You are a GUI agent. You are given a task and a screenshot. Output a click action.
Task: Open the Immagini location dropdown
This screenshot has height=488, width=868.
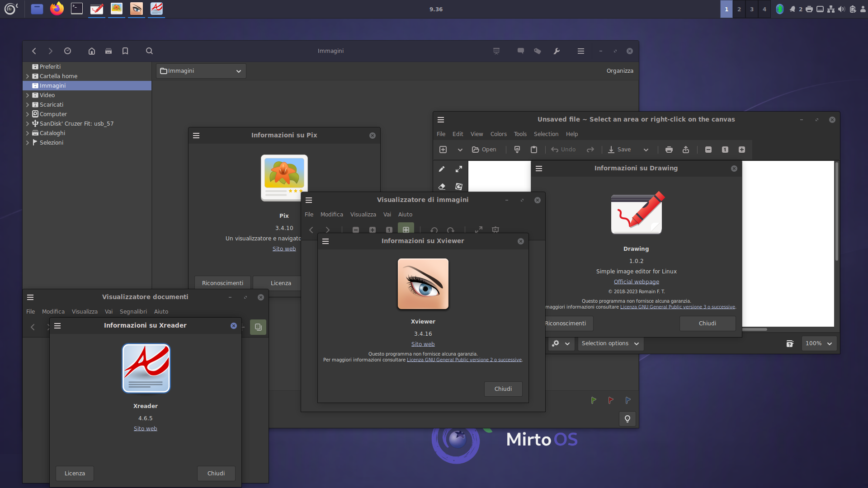201,71
